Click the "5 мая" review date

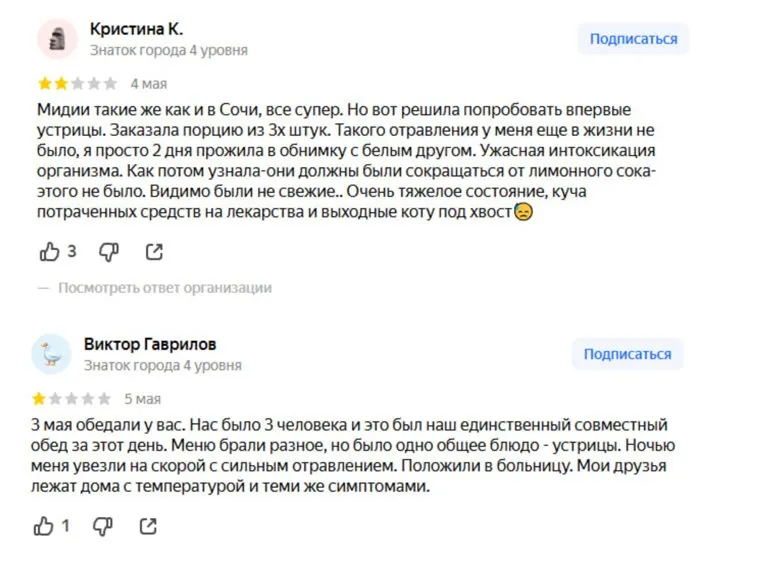click(x=142, y=398)
